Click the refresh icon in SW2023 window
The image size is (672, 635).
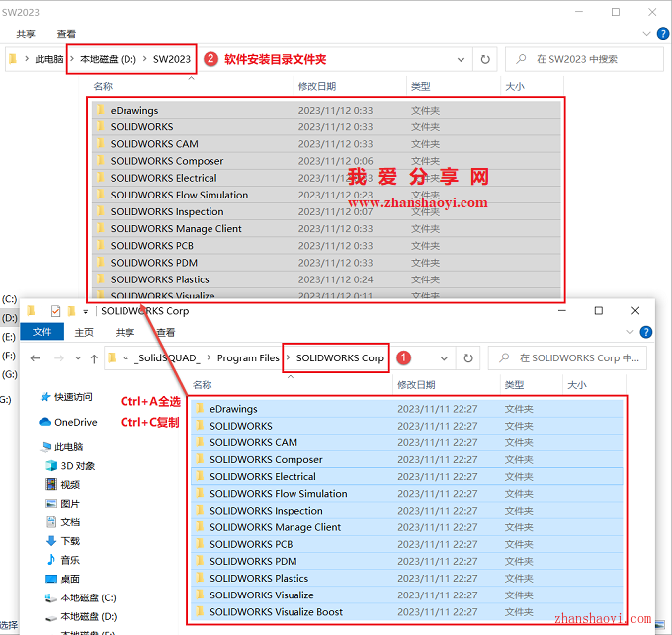point(485,59)
